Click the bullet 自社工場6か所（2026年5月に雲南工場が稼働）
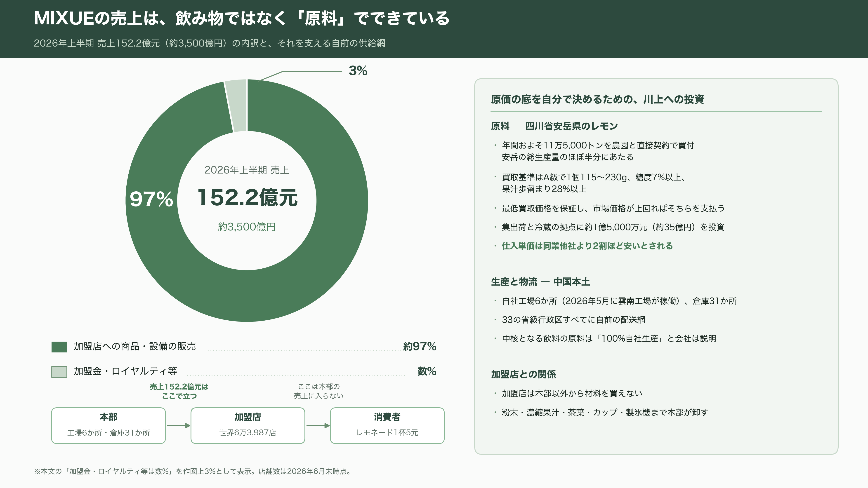The width and height of the screenshot is (868, 488). (619, 301)
